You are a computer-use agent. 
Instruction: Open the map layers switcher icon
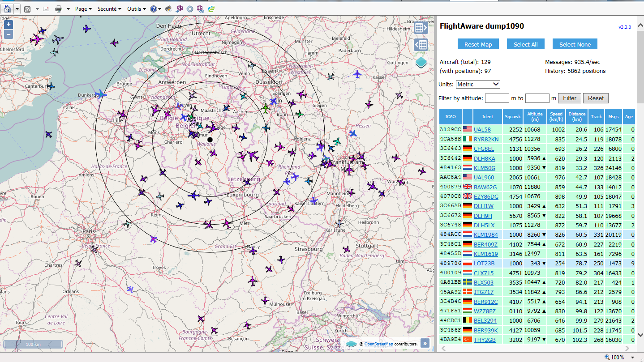click(421, 63)
